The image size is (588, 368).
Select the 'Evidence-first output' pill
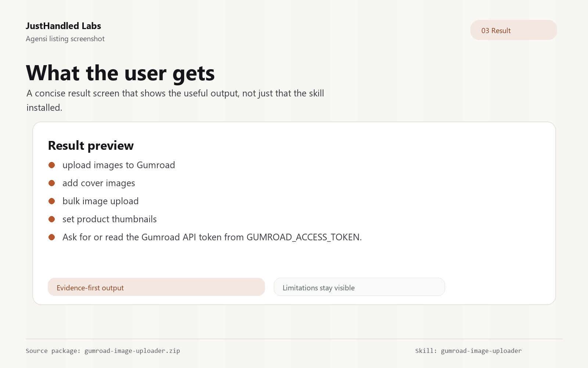click(156, 287)
